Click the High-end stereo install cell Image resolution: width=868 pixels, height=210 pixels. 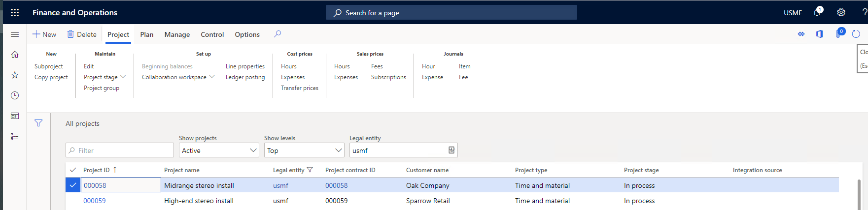pos(199,201)
